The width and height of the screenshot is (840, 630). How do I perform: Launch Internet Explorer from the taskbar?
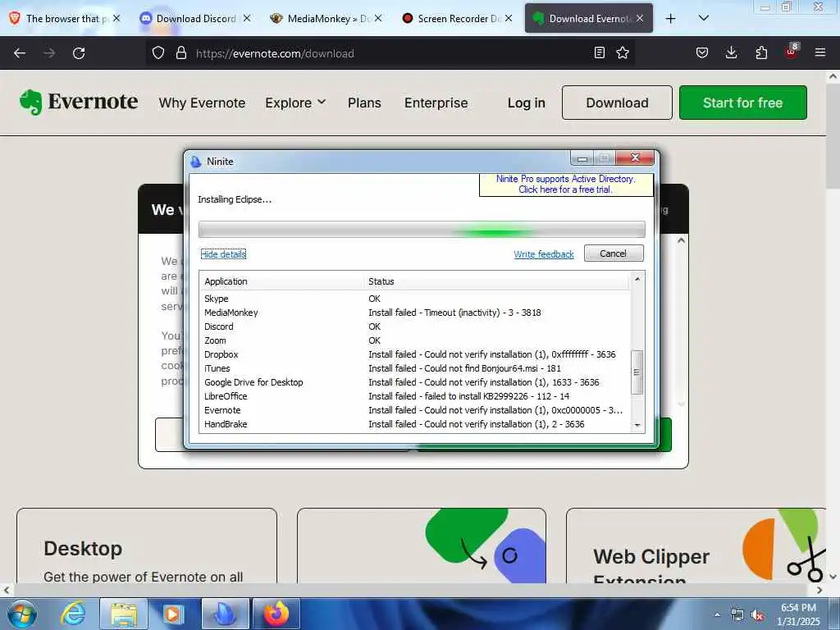73,614
